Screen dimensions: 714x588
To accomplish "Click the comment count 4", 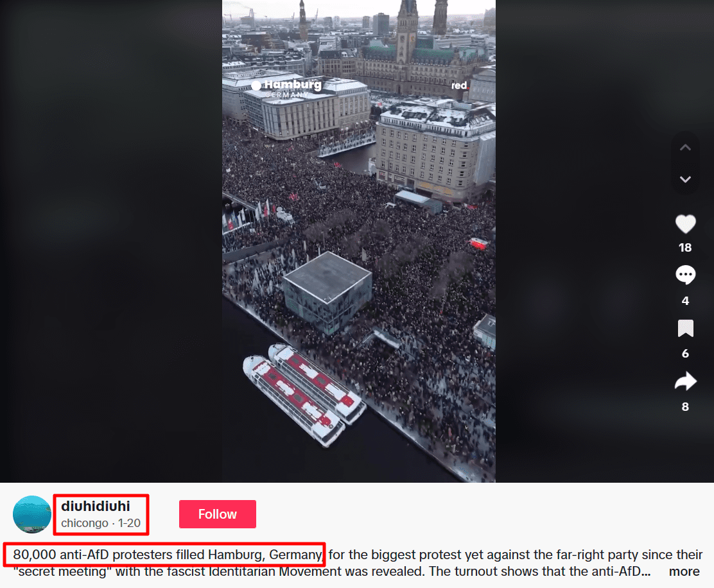I will point(685,301).
